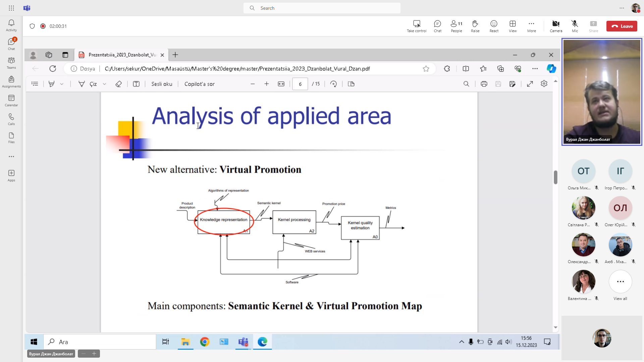Change layout with the View button
This screenshot has height=362, width=644.
[x=513, y=26]
